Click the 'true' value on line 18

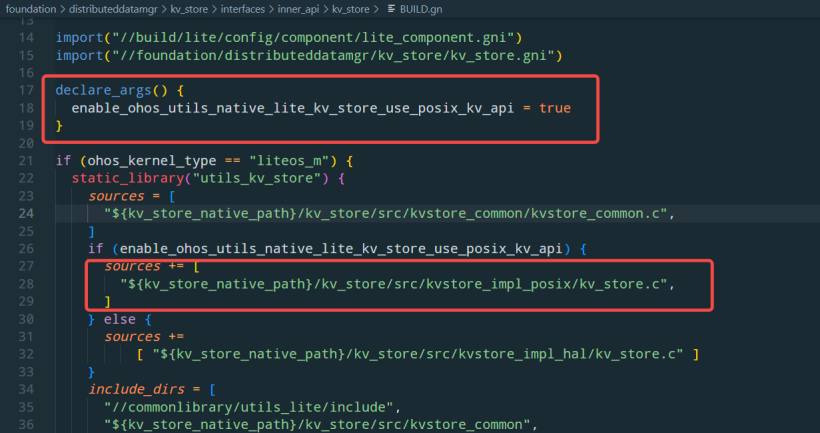click(555, 107)
